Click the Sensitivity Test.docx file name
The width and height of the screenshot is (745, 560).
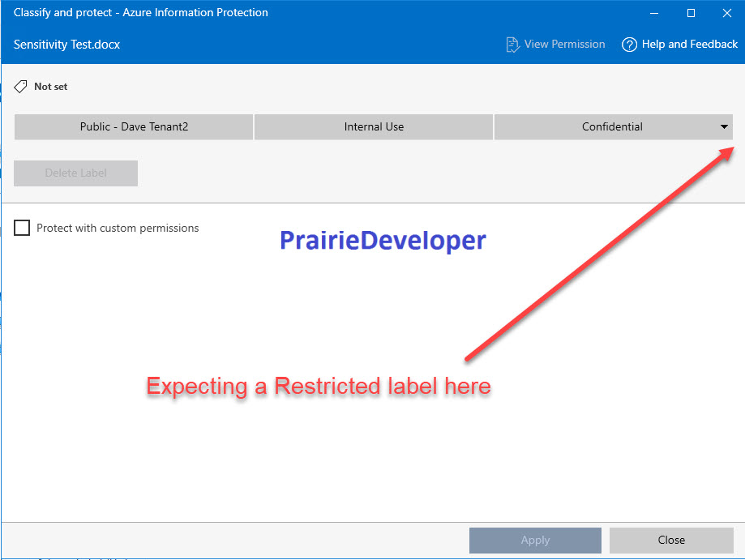[x=67, y=45]
